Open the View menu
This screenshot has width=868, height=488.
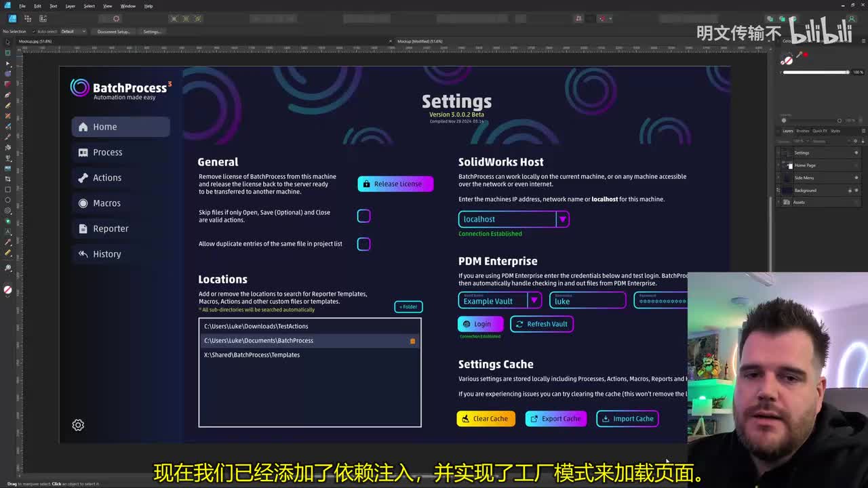coord(107,6)
